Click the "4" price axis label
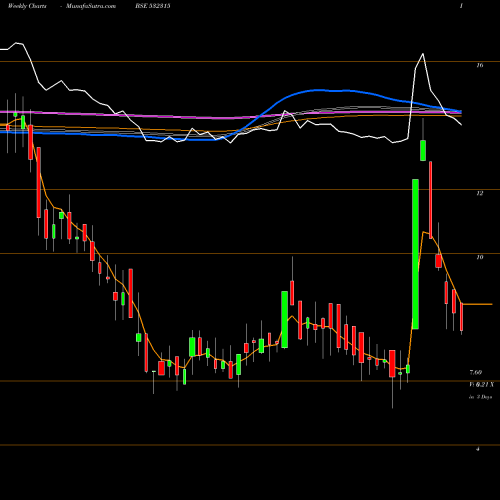This screenshot has width=500, height=500. 478,449
